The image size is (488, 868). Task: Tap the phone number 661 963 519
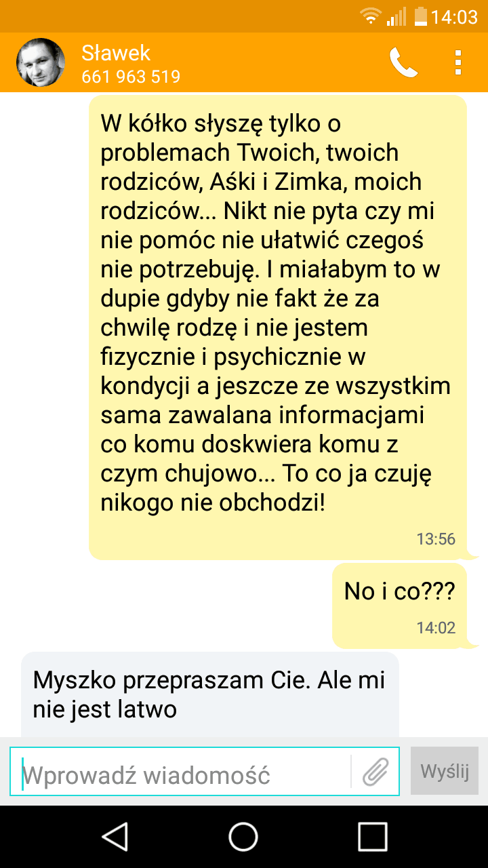pos(131,77)
